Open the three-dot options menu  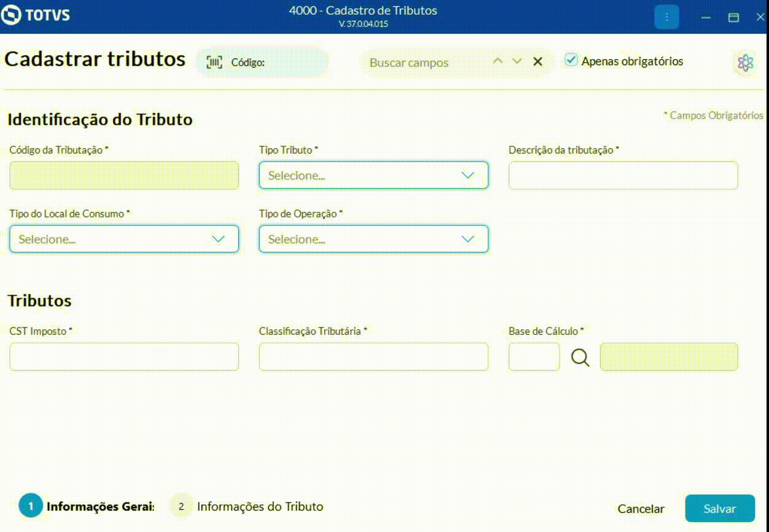[x=666, y=17]
